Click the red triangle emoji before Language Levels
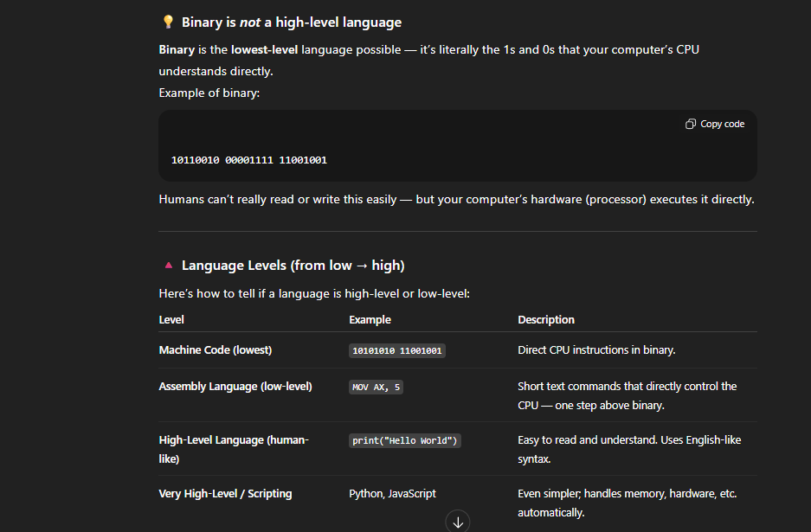This screenshot has width=811, height=532. [x=168, y=266]
